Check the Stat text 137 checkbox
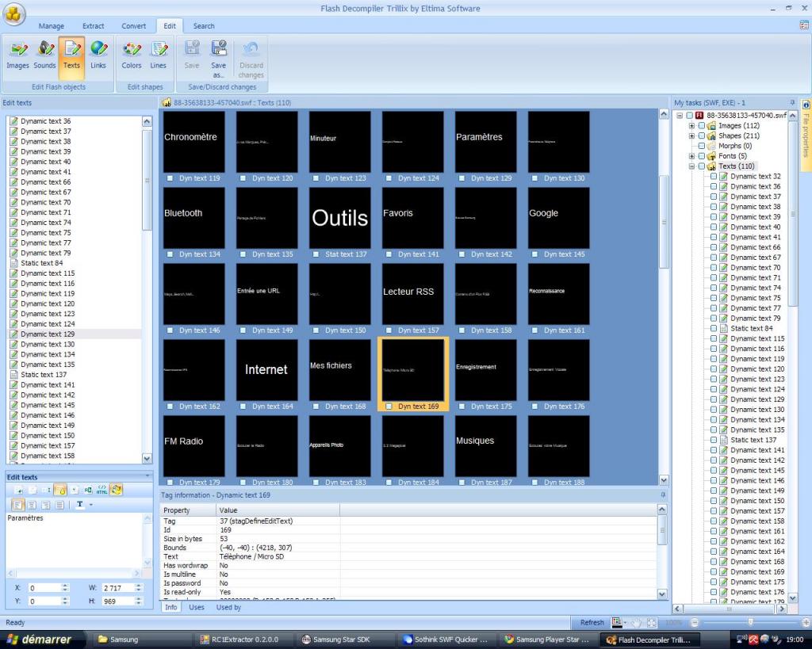Viewport: 812px width, 649px height. point(316,254)
